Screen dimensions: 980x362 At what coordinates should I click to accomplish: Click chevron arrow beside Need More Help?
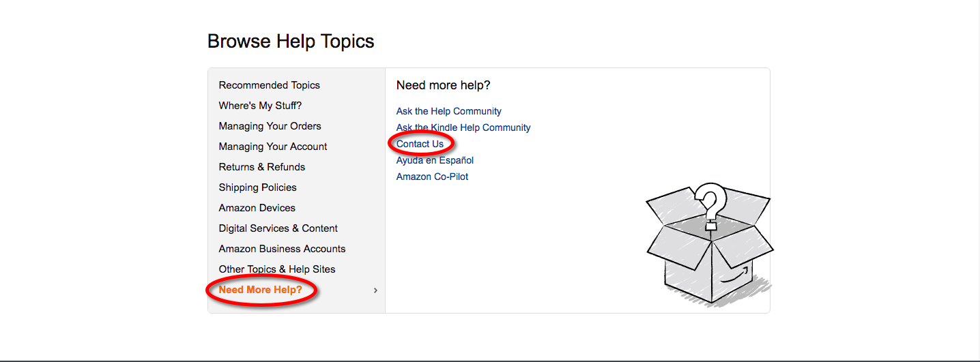coord(375,290)
